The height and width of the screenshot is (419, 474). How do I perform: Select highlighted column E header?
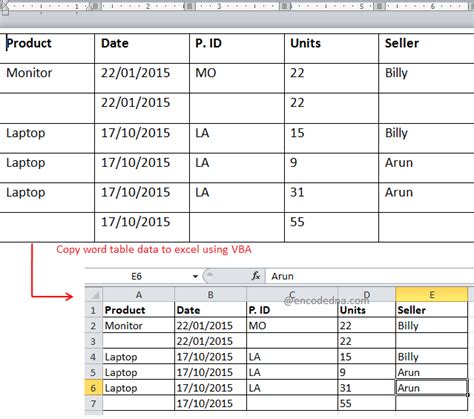pyautogui.click(x=432, y=295)
